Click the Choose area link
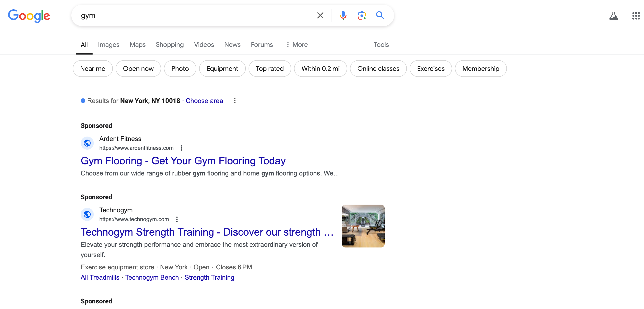 tap(204, 101)
